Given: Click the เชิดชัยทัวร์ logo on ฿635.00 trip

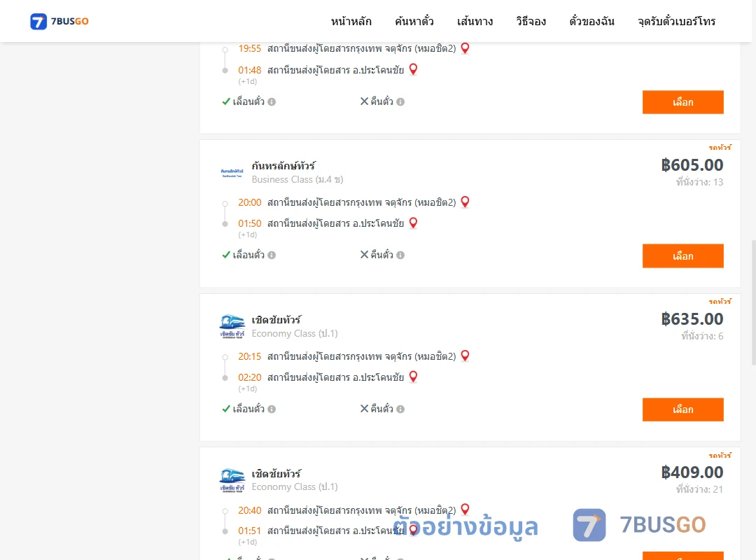Looking at the screenshot, I should coord(232,326).
